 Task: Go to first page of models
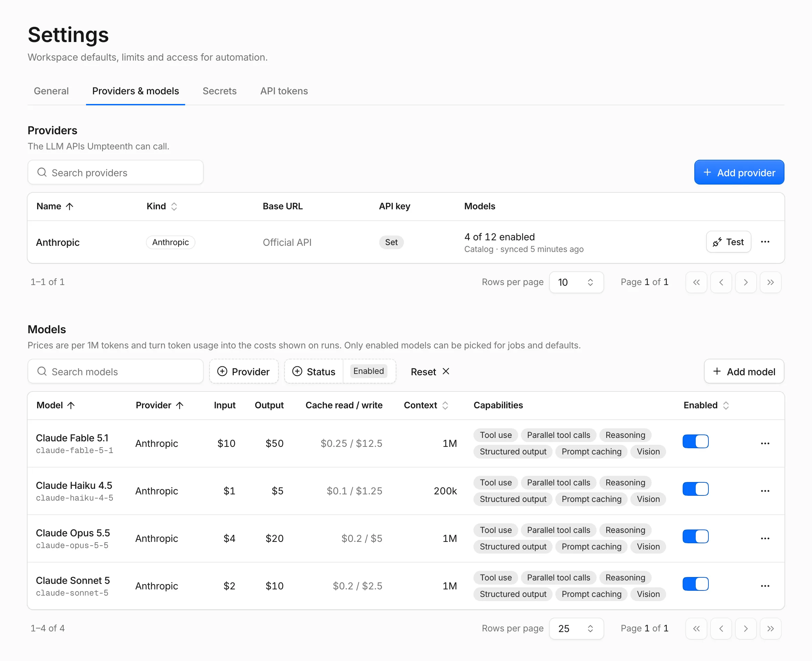[696, 629]
